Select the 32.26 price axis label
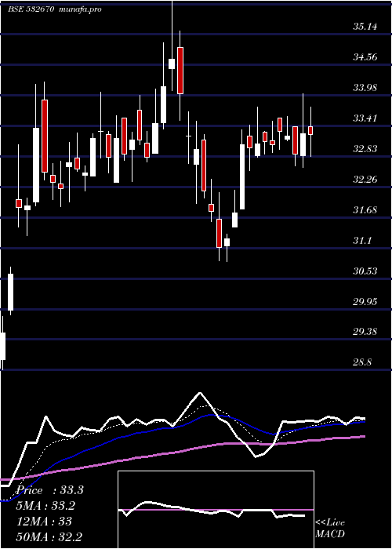 click(x=365, y=180)
